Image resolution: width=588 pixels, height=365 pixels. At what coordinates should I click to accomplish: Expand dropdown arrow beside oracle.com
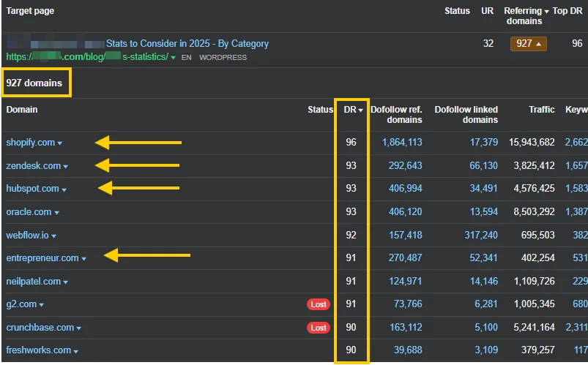(56, 213)
